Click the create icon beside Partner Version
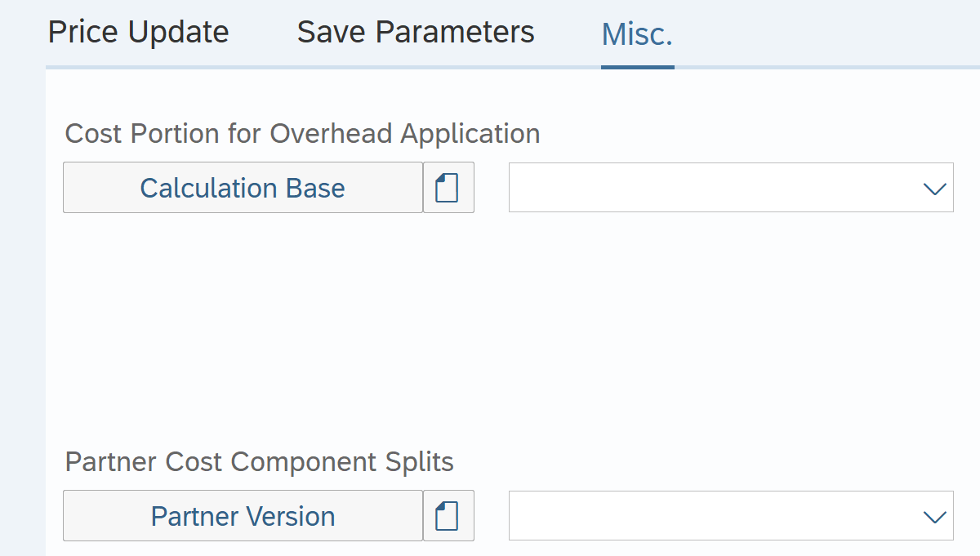Screen dimensions: 980x556 tap(448, 516)
